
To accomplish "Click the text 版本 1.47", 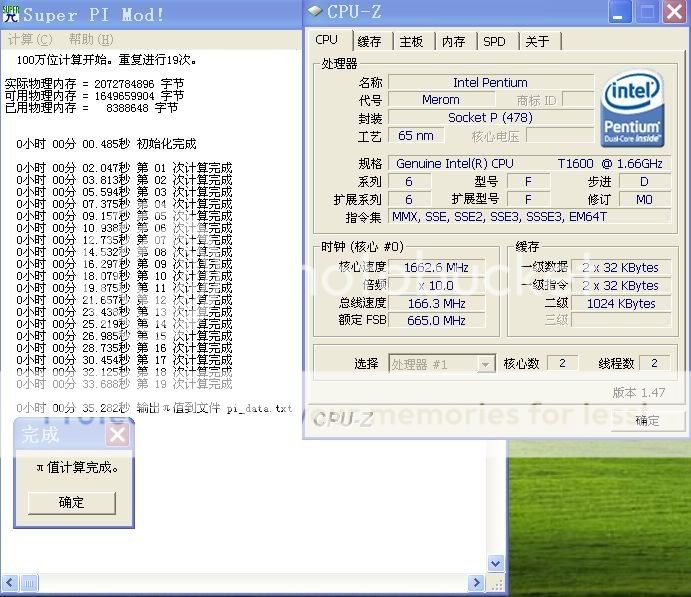I will [639, 393].
